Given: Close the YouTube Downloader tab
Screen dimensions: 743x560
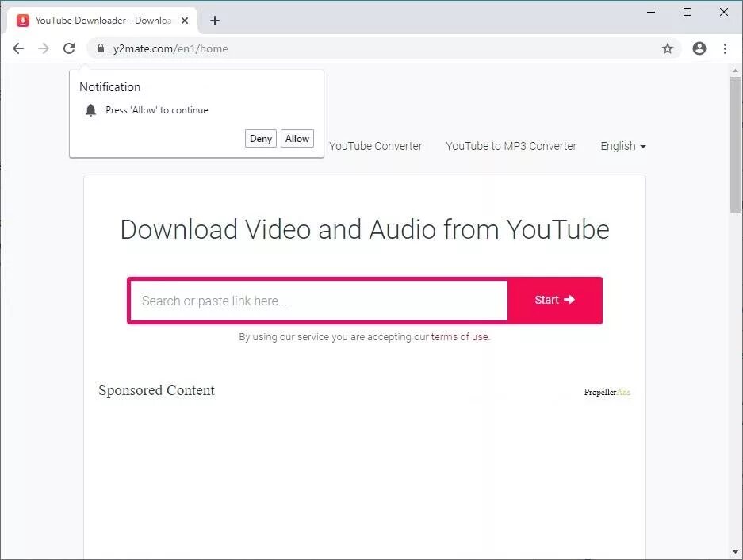Looking at the screenshot, I should (x=185, y=21).
